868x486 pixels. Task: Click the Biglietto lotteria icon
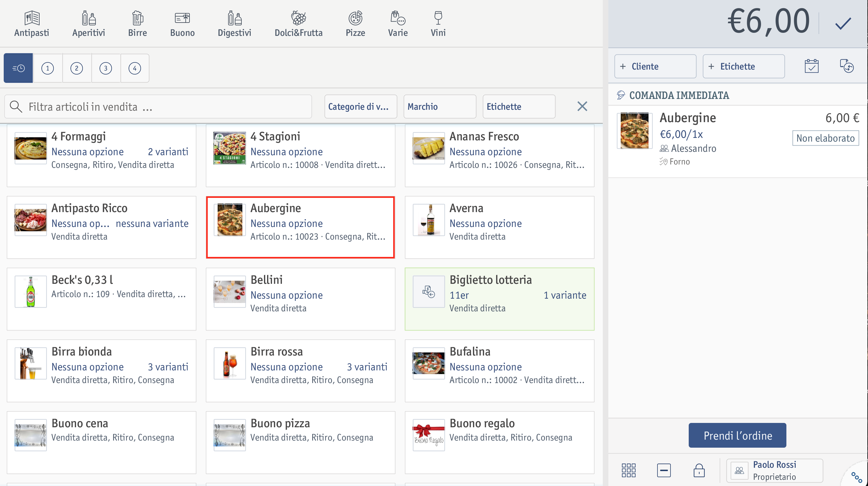pyautogui.click(x=429, y=292)
